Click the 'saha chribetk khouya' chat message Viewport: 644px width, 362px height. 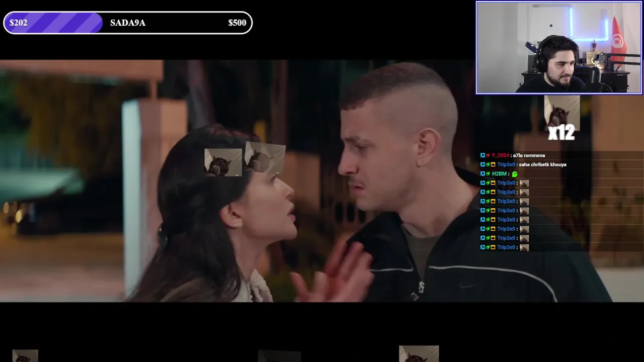[x=542, y=164]
